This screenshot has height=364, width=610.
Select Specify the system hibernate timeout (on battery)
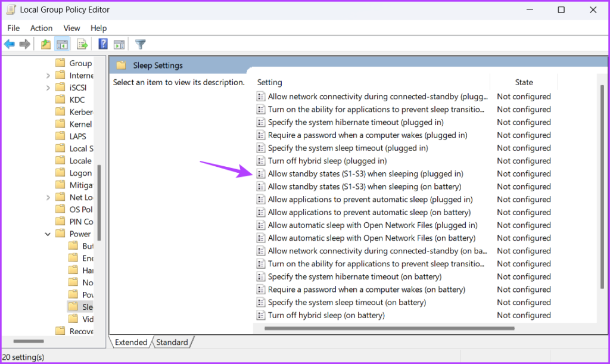pos(355,276)
